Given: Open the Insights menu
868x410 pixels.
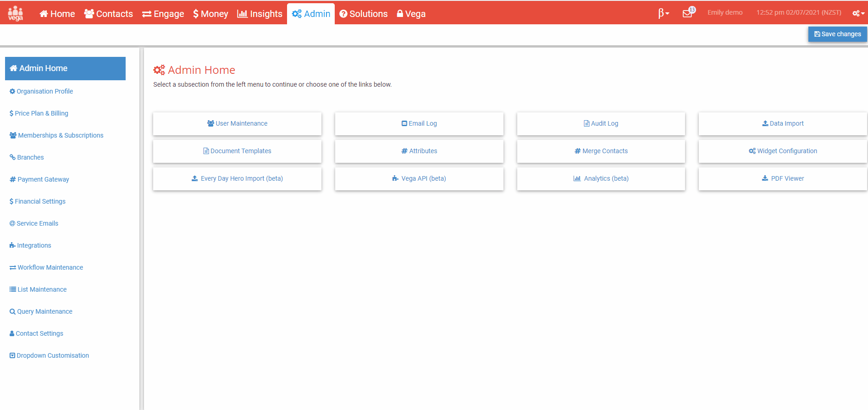Looking at the screenshot, I should 260,14.
